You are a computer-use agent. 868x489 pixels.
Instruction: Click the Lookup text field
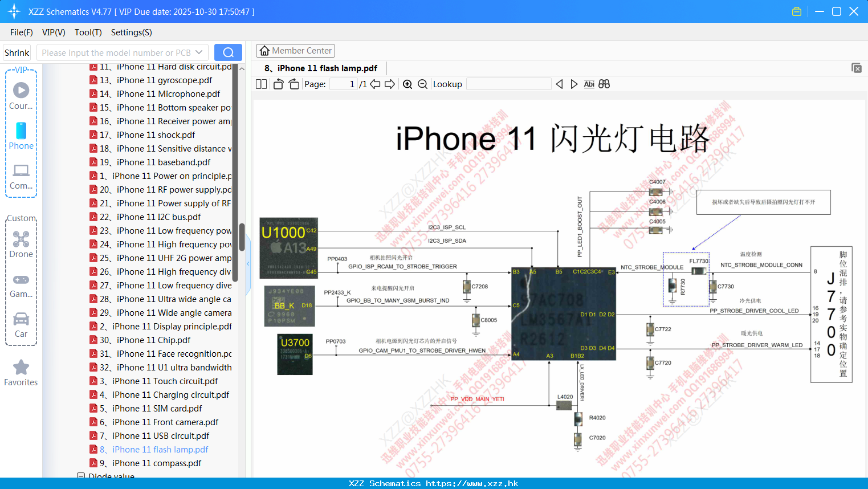(508, 84)
